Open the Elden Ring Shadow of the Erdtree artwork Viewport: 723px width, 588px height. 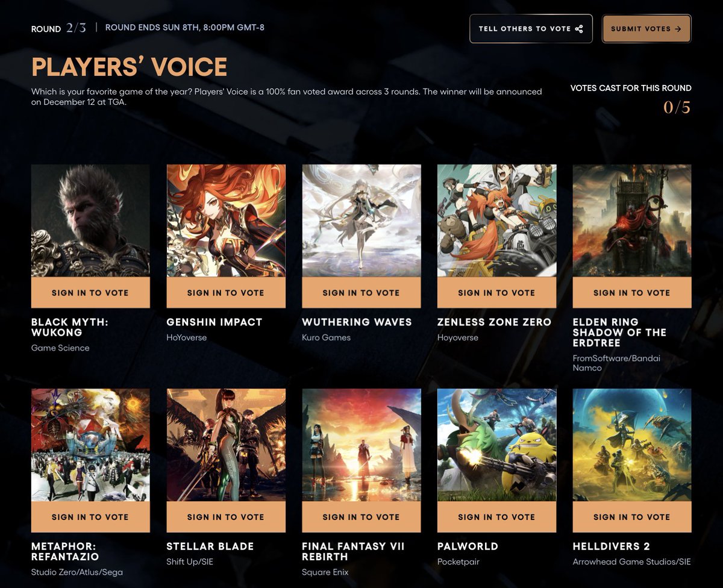click(x=632, y=220)
